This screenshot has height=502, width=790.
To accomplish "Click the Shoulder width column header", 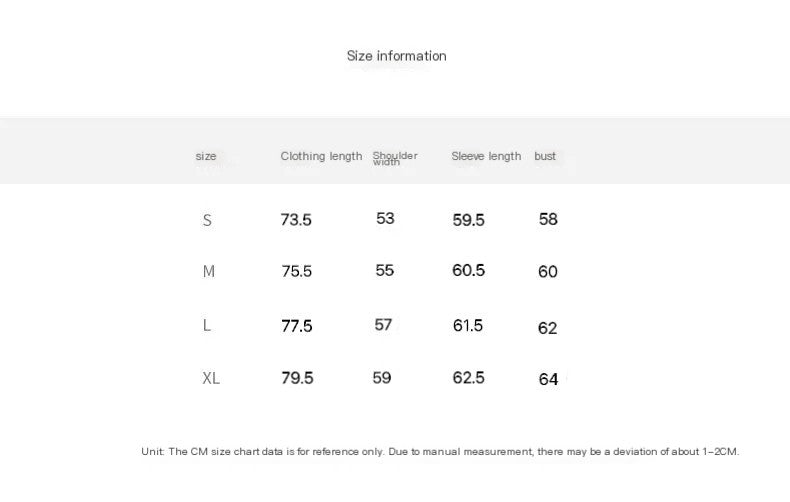I will (395, 158).
